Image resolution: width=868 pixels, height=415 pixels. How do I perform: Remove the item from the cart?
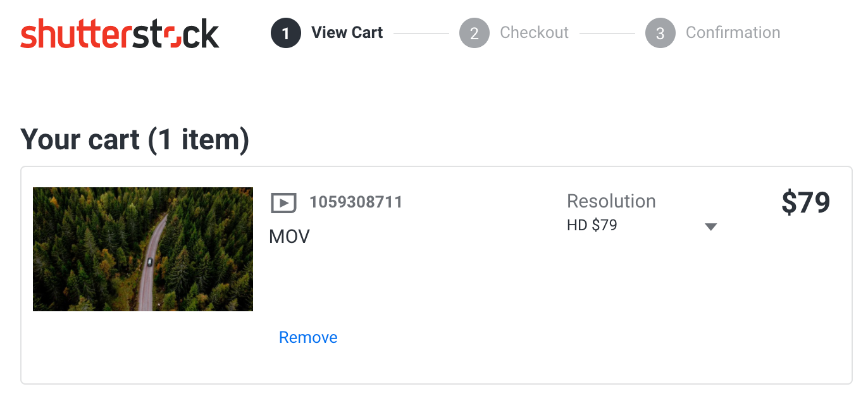(308, 337)
